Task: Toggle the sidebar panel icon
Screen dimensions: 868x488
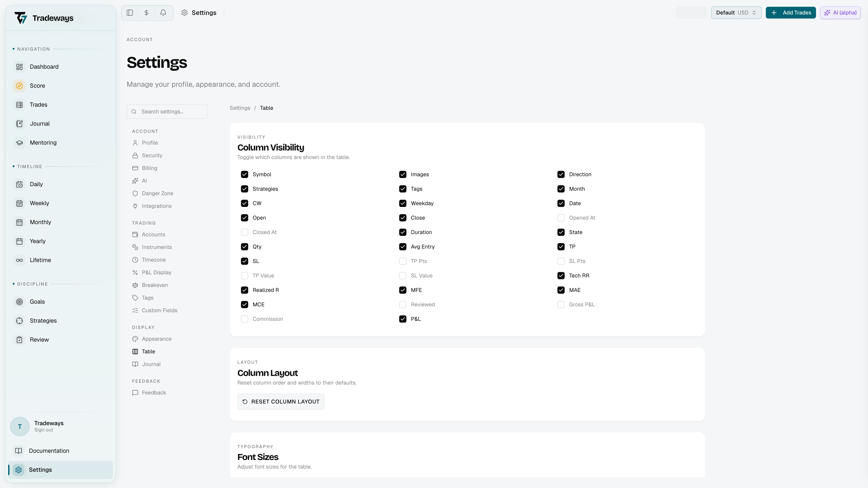Action: 130,13
